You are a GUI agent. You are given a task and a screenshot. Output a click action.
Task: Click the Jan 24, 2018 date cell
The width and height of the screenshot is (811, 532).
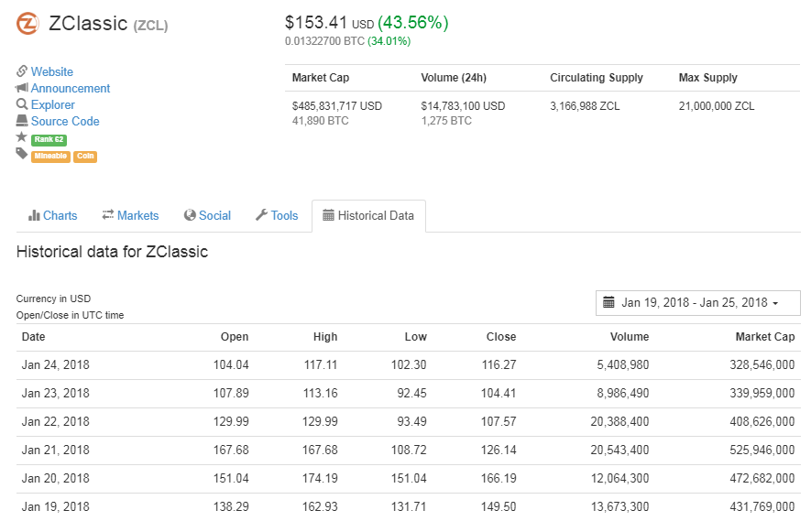(x=55, y=365)
